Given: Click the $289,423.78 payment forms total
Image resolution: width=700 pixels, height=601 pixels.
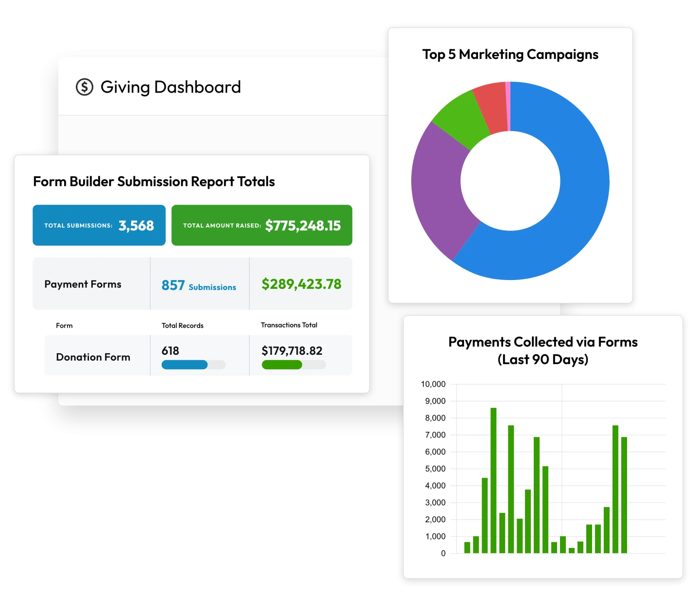Looking at the screenshot, I should pos(301,284).
